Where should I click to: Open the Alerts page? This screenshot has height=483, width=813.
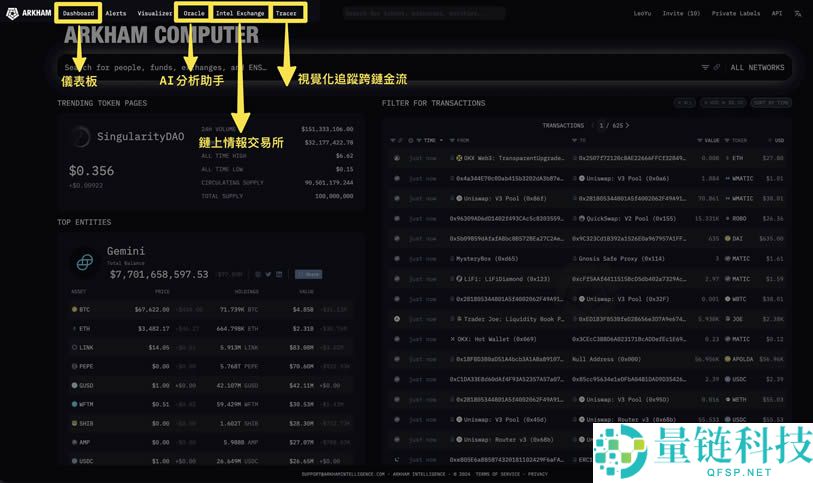coord(116,13)
